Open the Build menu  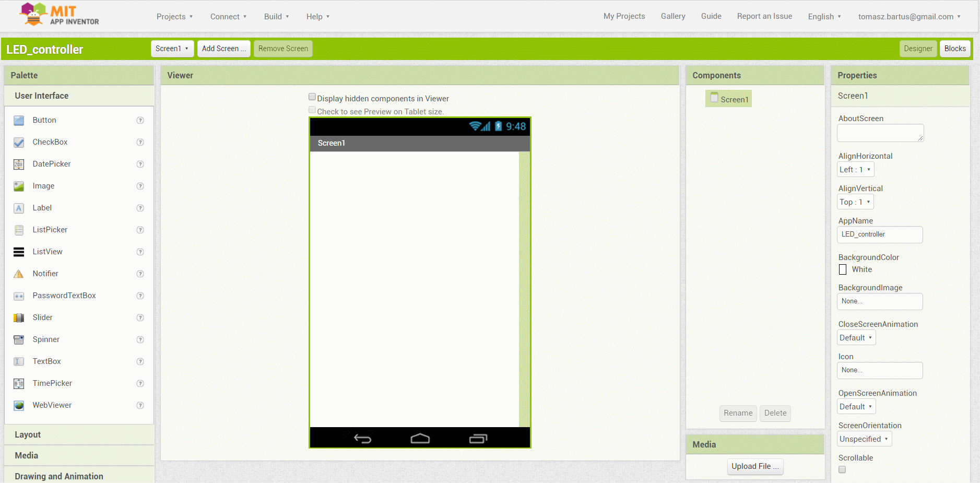[276, 17]
